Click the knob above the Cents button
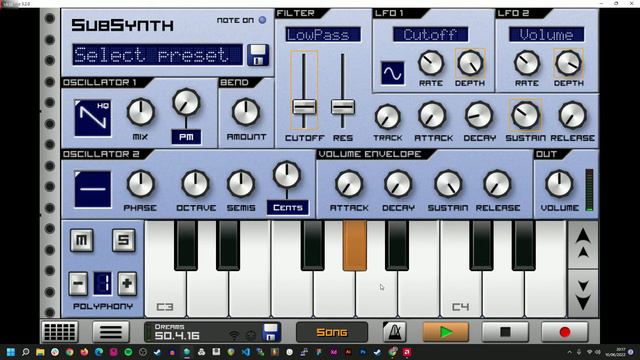The width and height of the screenshot is (640, 360). [287, 175]
